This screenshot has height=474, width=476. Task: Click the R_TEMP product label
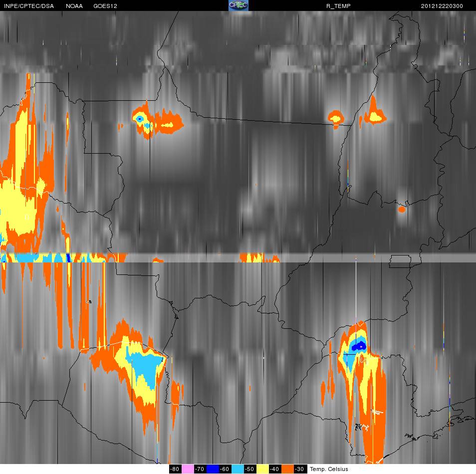[x=338, y=6]
